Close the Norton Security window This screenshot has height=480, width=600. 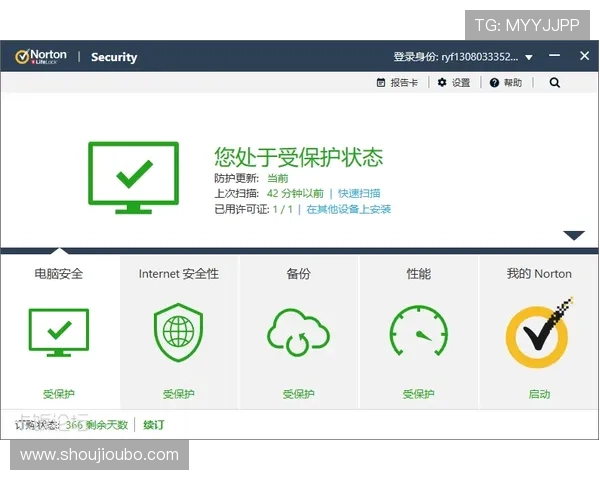point(584,56)
